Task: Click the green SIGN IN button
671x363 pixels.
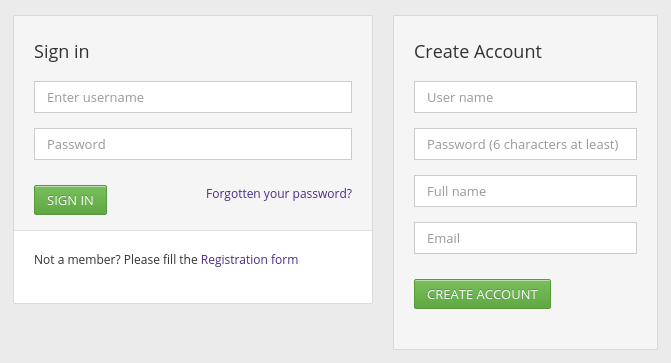Action: (x=71, y=200)
